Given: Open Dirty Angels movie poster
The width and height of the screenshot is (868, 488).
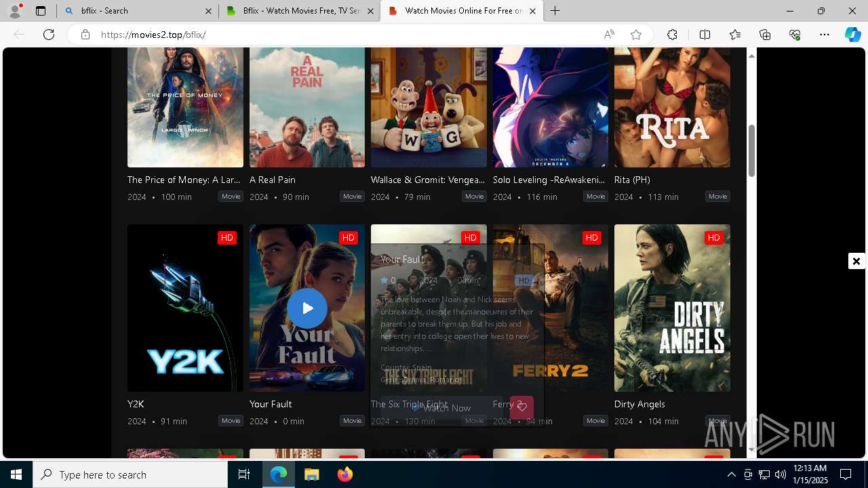Looking at the screenshot, I should [672, 308].
